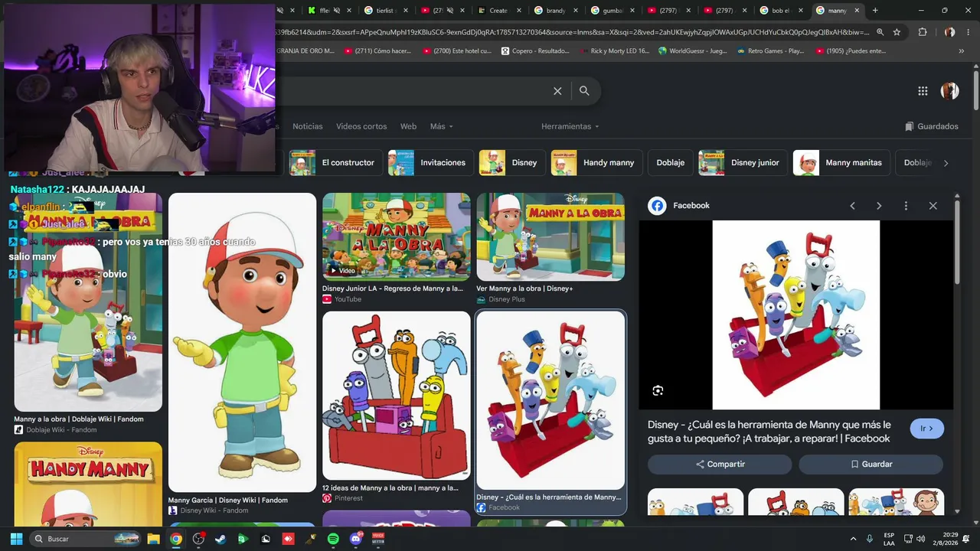Click Compartir to share image
Image resolution: width=980 pixels, height=551 pixels.
tap(720, 465)
